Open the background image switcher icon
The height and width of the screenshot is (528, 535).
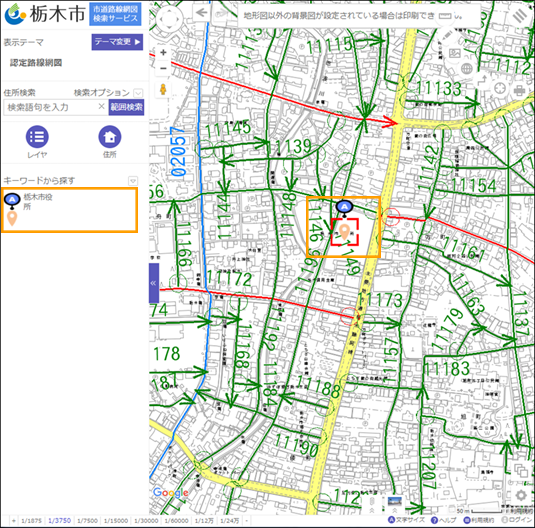click(x=455, y=54)
